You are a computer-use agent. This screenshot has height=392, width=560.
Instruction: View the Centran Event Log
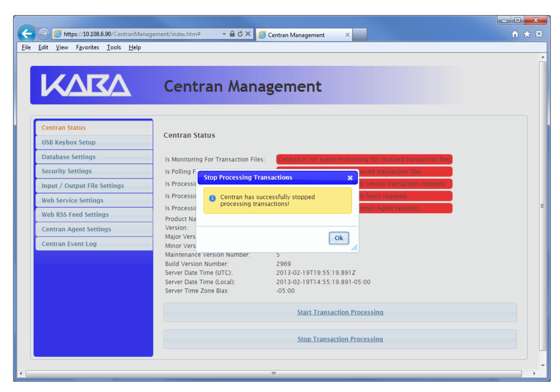tap(94, 244)
